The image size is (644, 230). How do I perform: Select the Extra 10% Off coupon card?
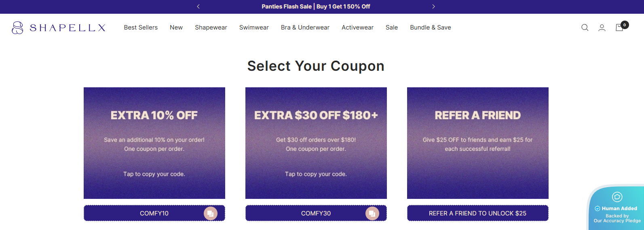[x=154, y=143]
